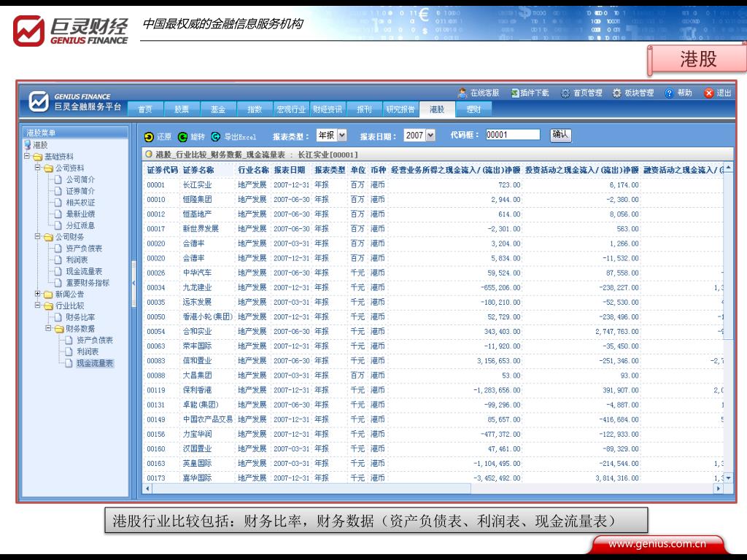
Task: Click the 导出Excel export icon
Action: click(x=215, y=136)
